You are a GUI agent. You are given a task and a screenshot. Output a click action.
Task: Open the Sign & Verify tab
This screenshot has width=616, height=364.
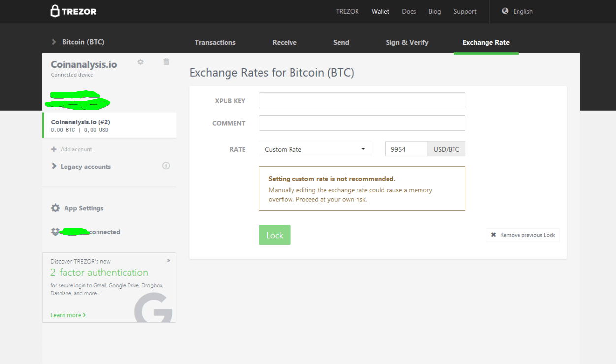407,42
